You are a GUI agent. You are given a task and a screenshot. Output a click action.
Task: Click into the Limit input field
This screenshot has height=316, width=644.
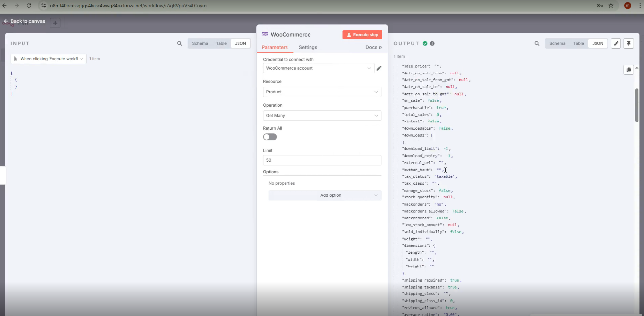322,160
